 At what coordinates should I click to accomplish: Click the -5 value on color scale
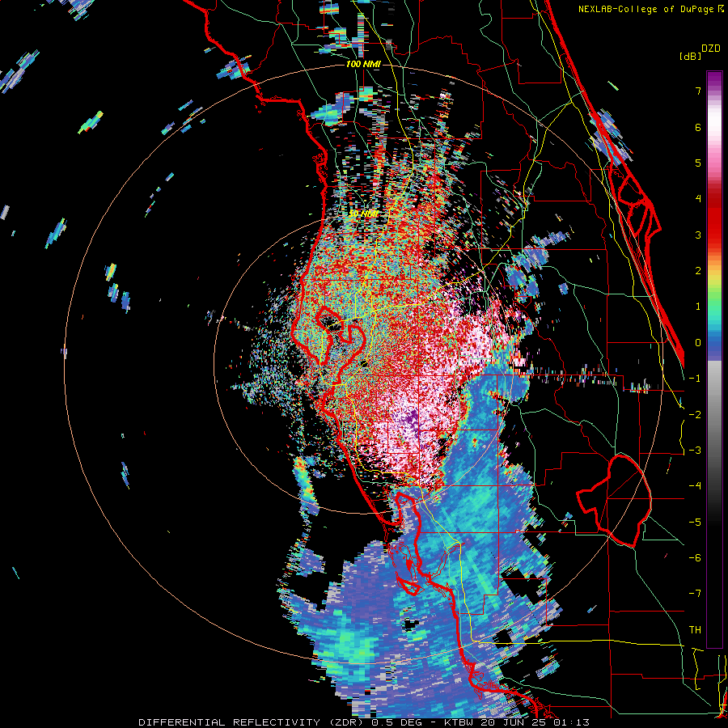pos(695,523)
